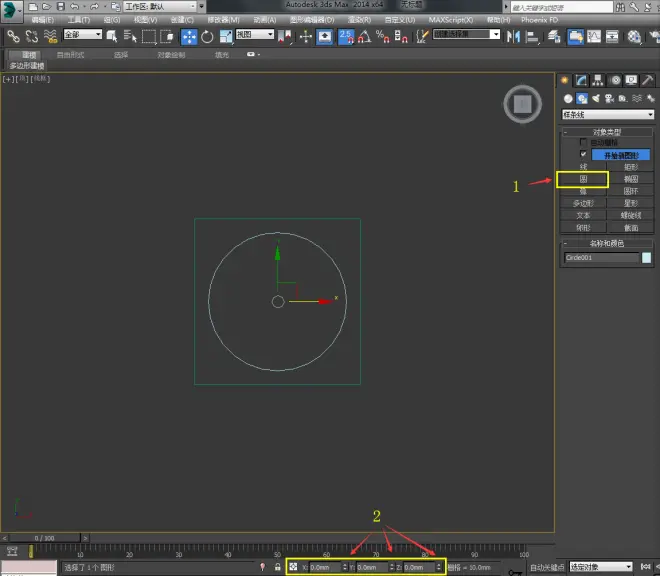Click the 椭圆 ellipse shape button
The width and height of the screenshot is (660, 576).
[631, 179]
